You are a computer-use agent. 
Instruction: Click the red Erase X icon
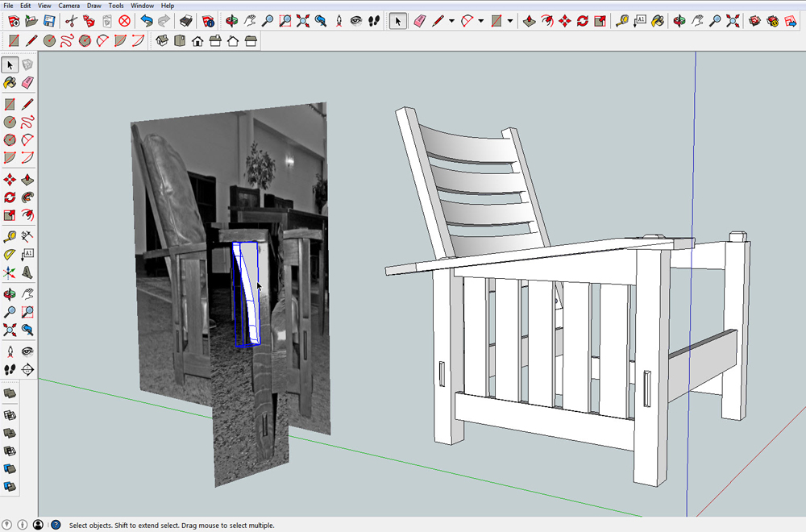(x=124, y=21)
